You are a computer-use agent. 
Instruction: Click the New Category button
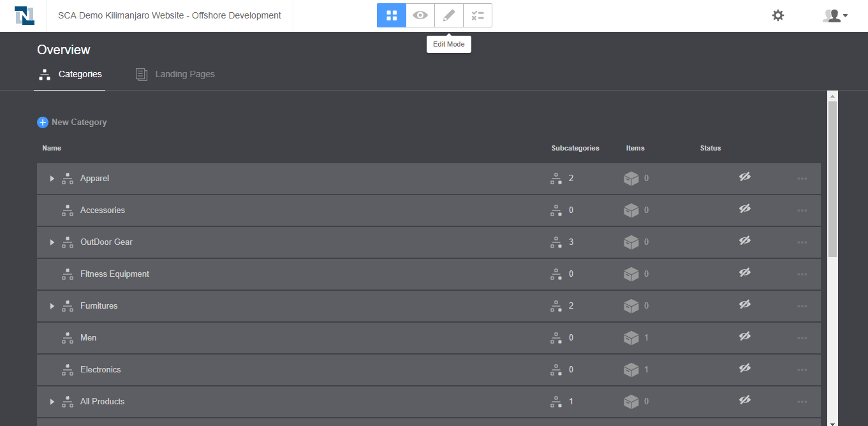(72, 122)
